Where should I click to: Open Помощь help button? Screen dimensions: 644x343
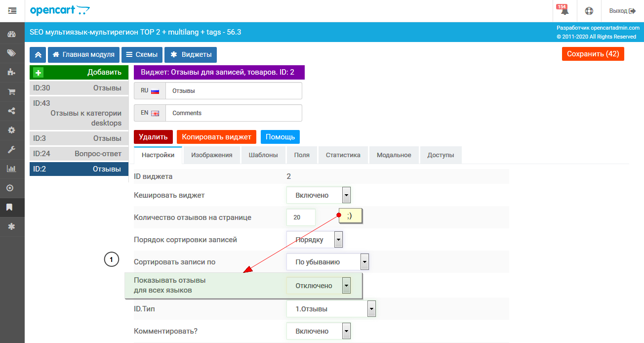pyautogui.click(x=280, y=137)
